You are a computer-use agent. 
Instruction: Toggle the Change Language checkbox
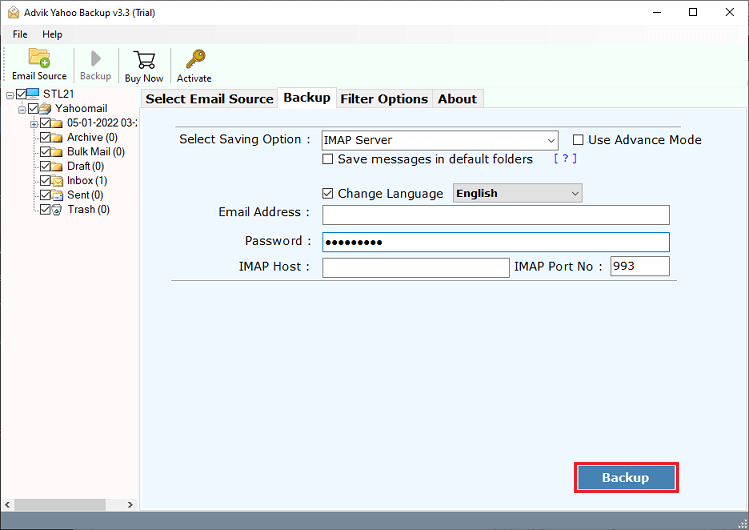(327, 193)
